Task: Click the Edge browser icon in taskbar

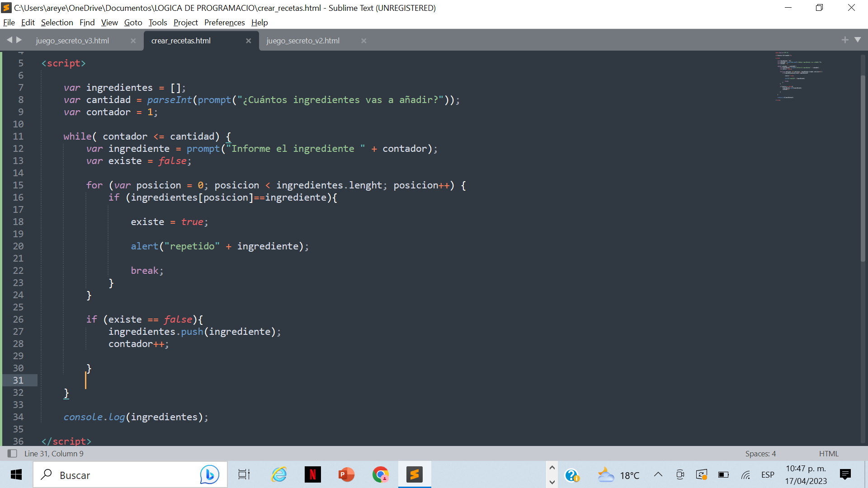Action: [x=278, y=475]
